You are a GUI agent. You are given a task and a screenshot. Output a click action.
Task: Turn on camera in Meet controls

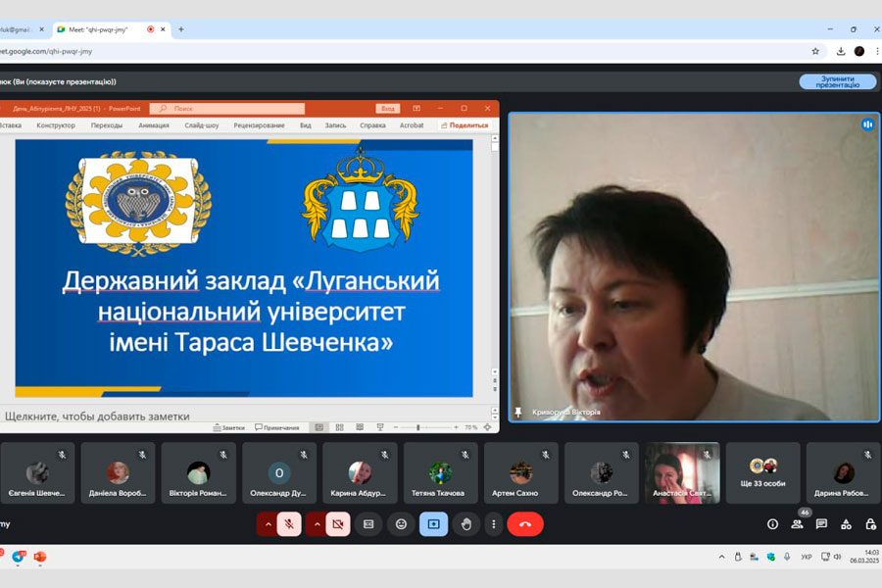click(x=337, y=524)
